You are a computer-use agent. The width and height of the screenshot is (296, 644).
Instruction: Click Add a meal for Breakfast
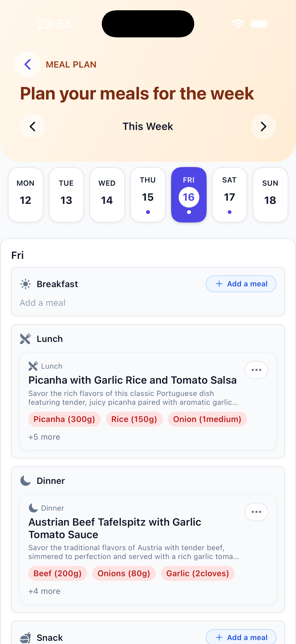[241, 284]
